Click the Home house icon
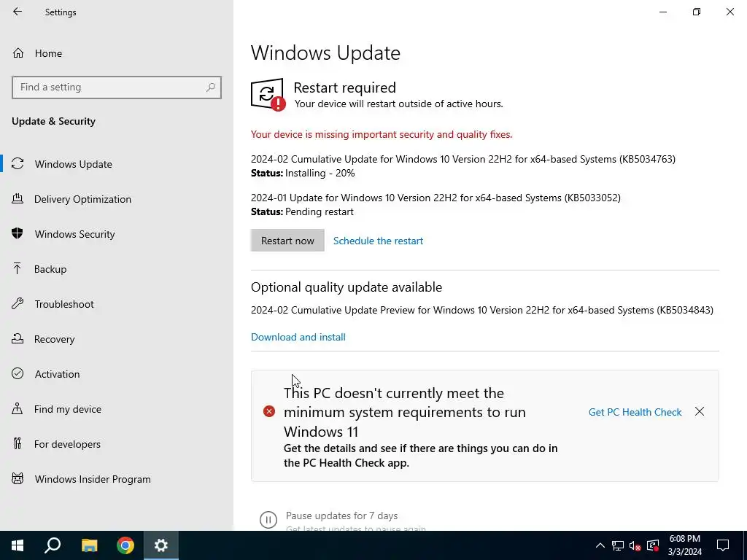The width and height of the screenshot is (747, 560). [x=18, y=52]
